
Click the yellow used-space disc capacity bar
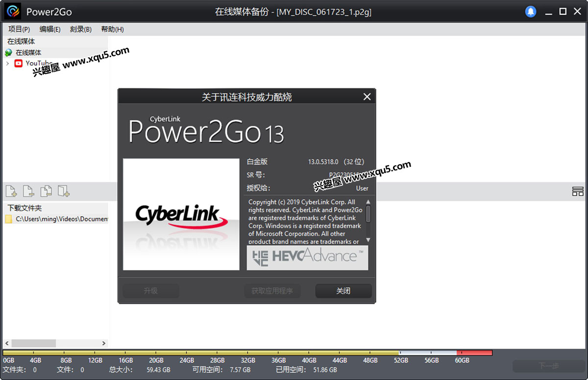click(x=201, y=353)
